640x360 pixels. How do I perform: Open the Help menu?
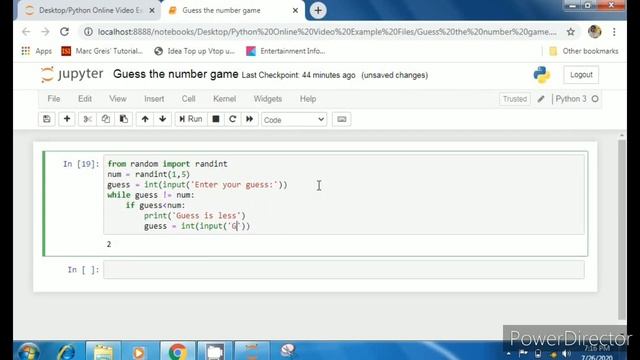coord(308,99)
